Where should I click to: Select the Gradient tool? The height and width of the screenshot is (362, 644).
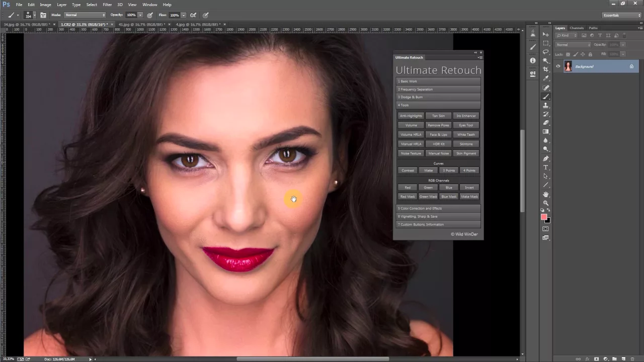546,132
